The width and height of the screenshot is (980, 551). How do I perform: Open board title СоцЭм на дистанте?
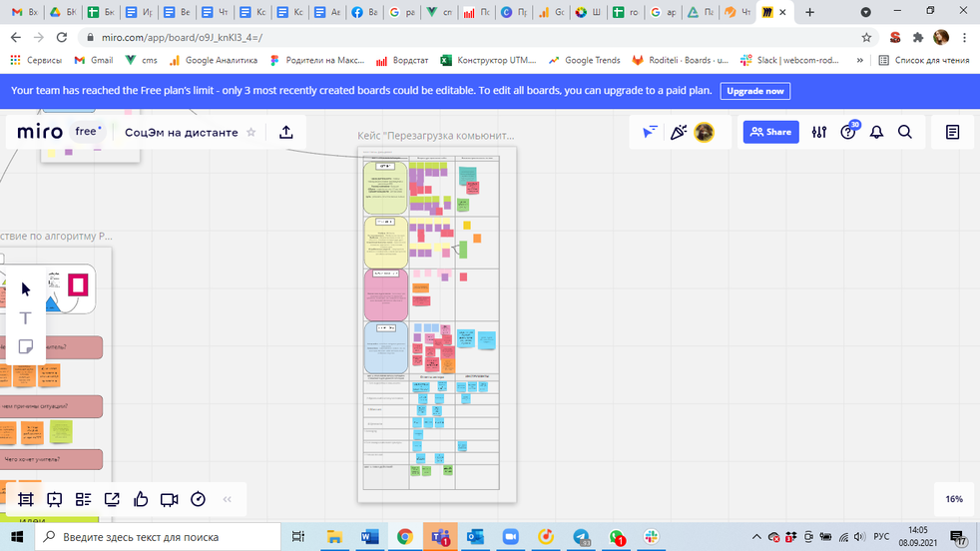tap(182, 132)
